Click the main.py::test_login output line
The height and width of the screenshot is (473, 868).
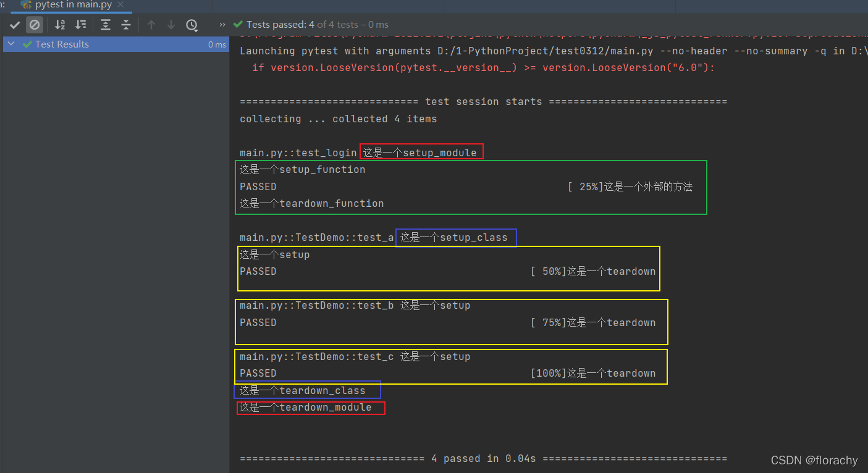298,153
